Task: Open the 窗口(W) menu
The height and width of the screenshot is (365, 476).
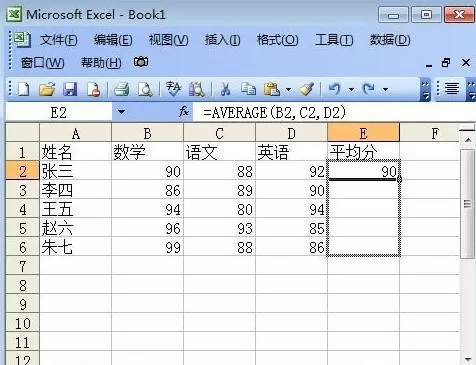Action: (42, 63)
